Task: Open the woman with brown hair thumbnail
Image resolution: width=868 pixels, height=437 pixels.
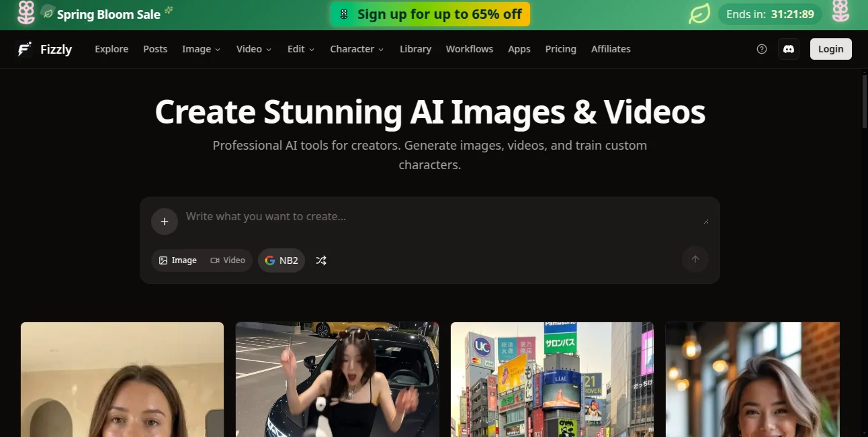Action: (x=122, y=379)
